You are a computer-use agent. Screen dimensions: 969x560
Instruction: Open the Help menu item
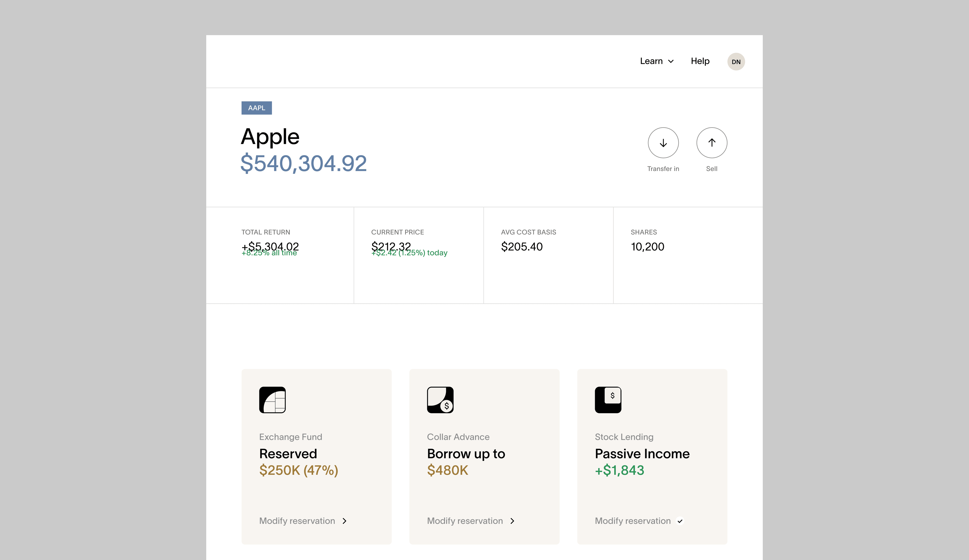[700, 61]
